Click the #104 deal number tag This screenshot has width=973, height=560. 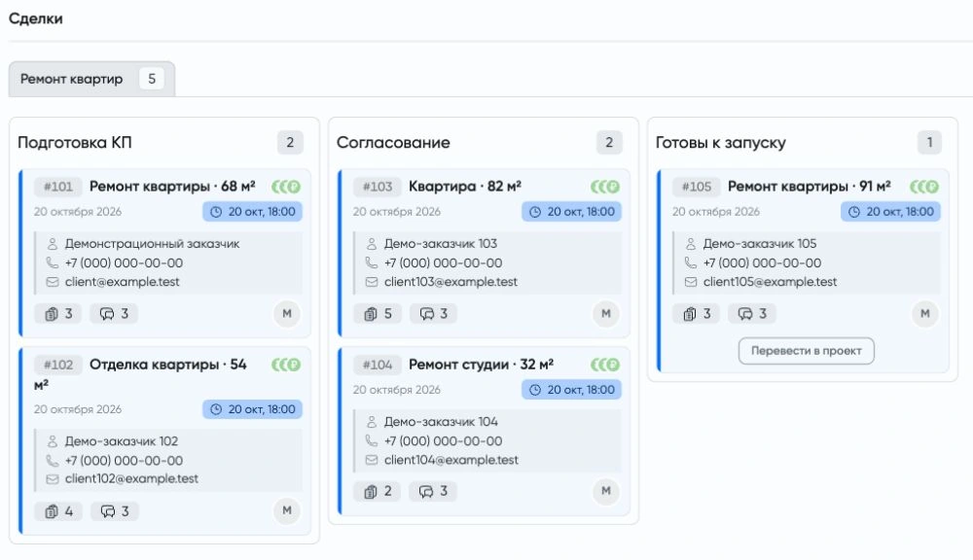[378, 365]
